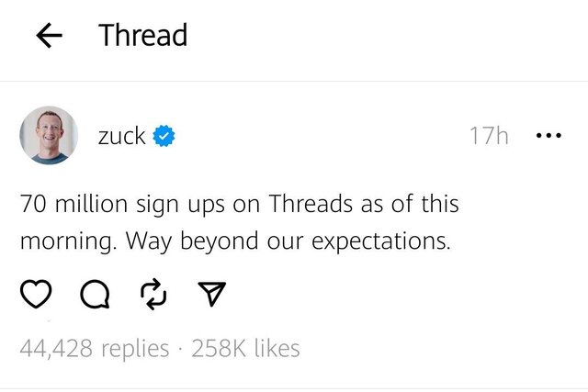The height and width of the screenshot is (392, 588).
Task: Share the post via paper plane icon
Action: click(211, 294)
